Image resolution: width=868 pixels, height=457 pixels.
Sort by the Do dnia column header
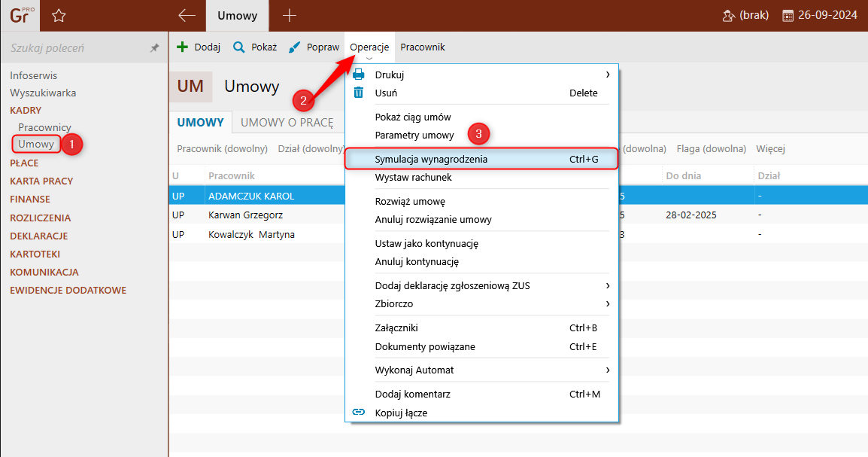[x=683, y=175]
